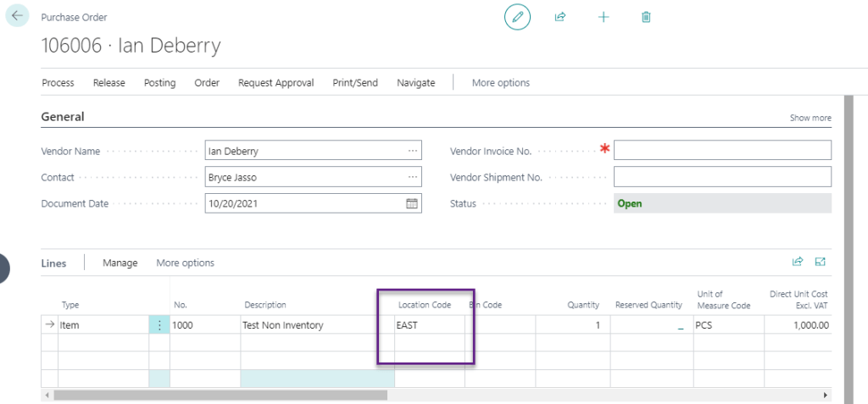
Task: Open Document Date calendar picker
Action: point(412,203)
